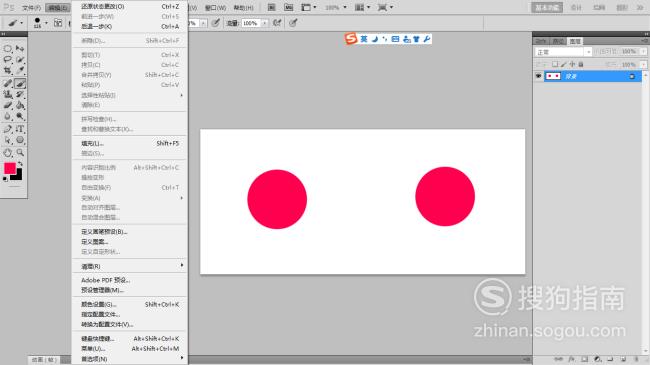Select the Quick Selection tool
Image resolution: width=650 pixels, height=365 pixels.
click(20, 60)
